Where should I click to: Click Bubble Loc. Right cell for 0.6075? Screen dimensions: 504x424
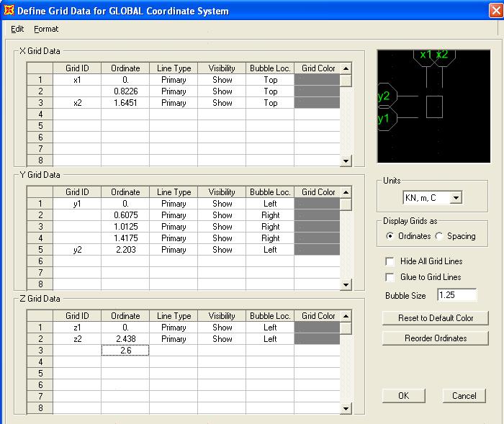tap(270, 215)
